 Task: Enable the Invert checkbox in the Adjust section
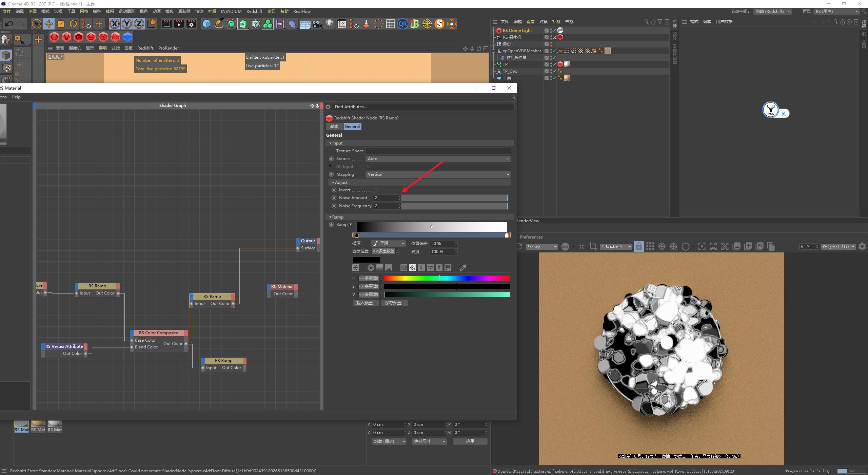pyautogui.click(x=375, y=190)
